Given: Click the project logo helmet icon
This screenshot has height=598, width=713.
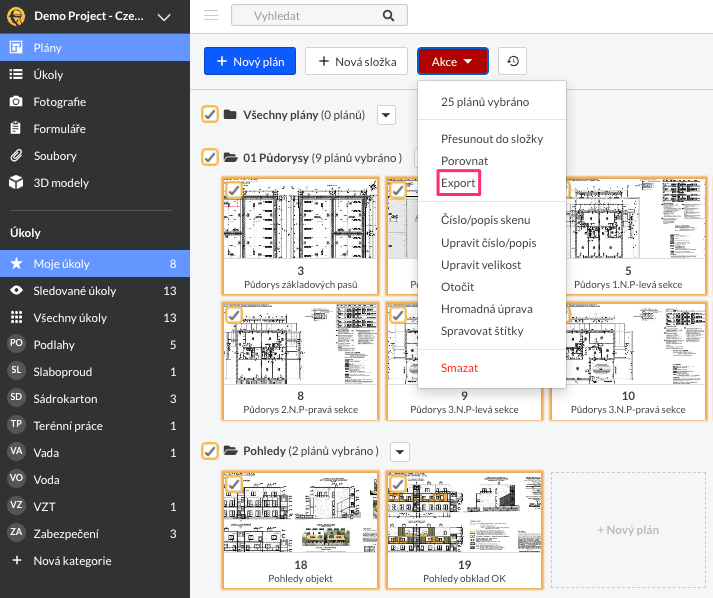Looking at the screenshot, I should (x=16, y=16).
